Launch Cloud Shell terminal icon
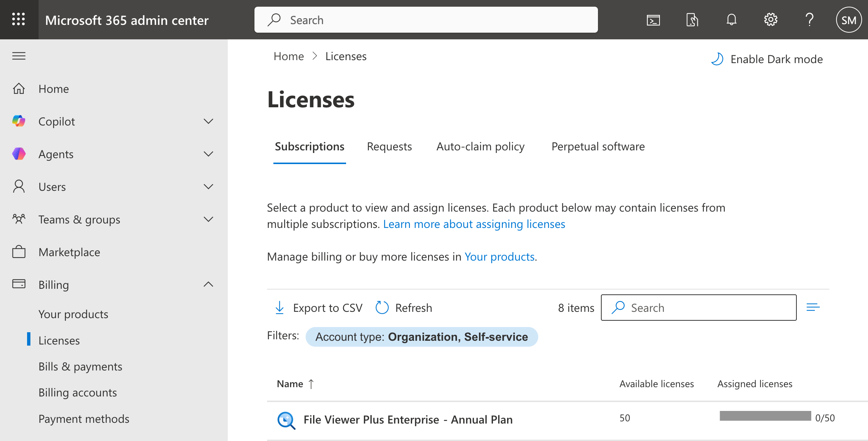Image resolution: width=868 pixels, height=441 pixels. tap(653, 20)
